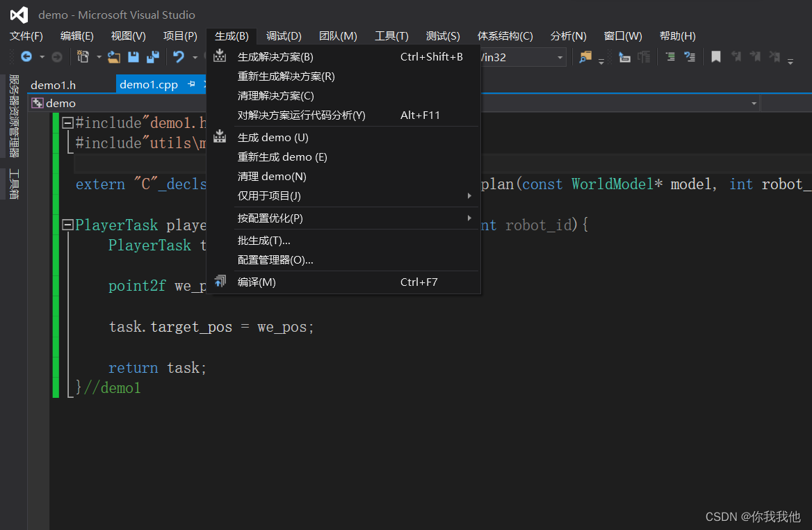Click the Comment Out selected lines icon
This screenshot has height=530, width=812.
tap(671, 57)
